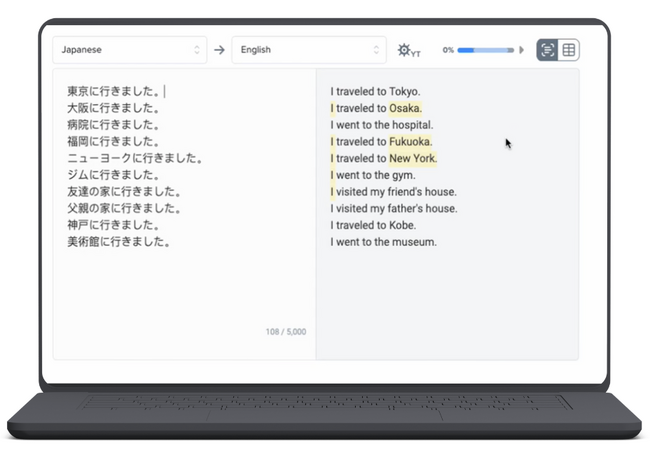Screen dimensions: 650x449
Task: Click into the Japanese source text area
Action: [x=185, y=290]
